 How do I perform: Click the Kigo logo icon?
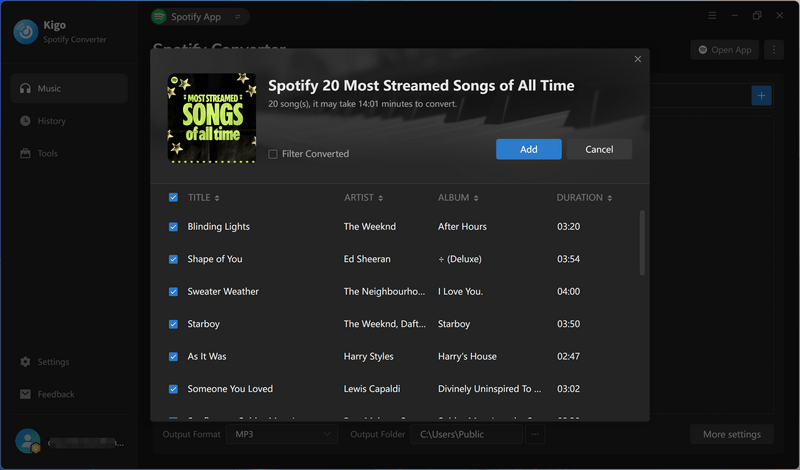(26, 32)
